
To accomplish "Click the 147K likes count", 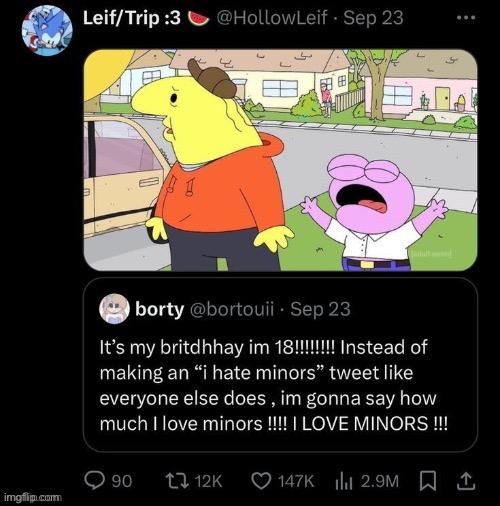I will tap(296, 481).
